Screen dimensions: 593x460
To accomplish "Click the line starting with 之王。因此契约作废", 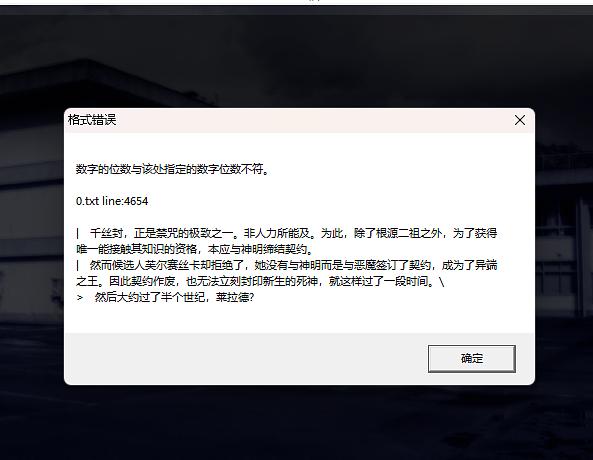I will click(x=260, y=281).
